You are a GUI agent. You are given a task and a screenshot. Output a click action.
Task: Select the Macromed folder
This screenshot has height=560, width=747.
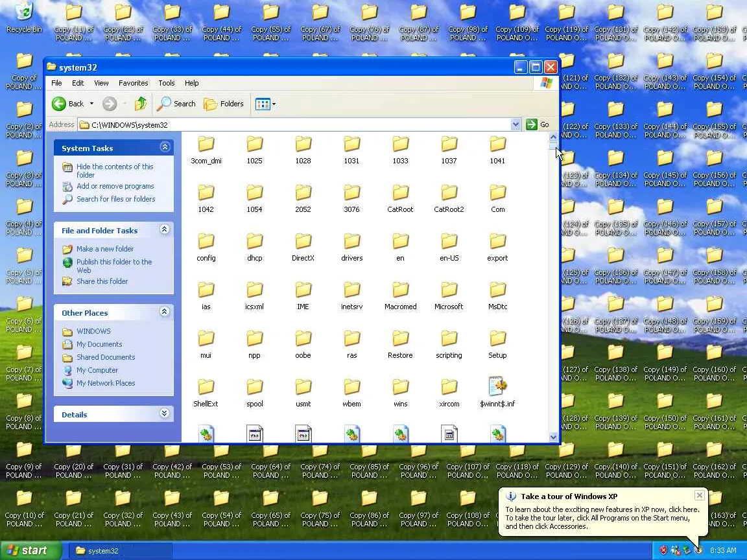[x=400, y=296]
